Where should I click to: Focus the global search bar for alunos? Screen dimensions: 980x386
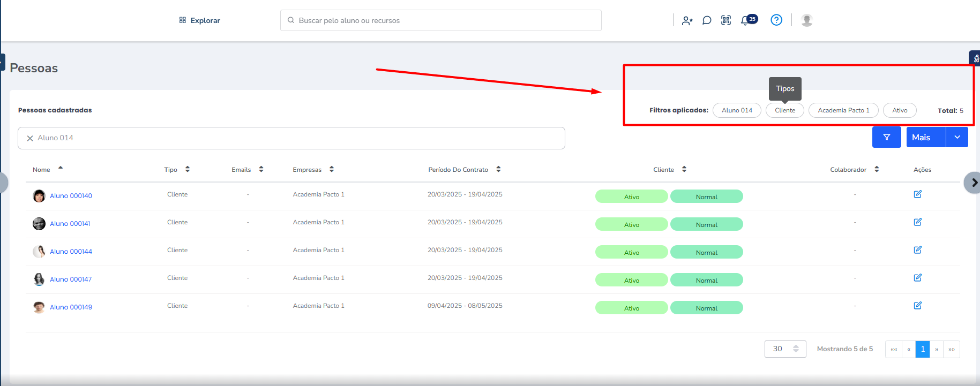pyautogui.click(x=440, y=20)
